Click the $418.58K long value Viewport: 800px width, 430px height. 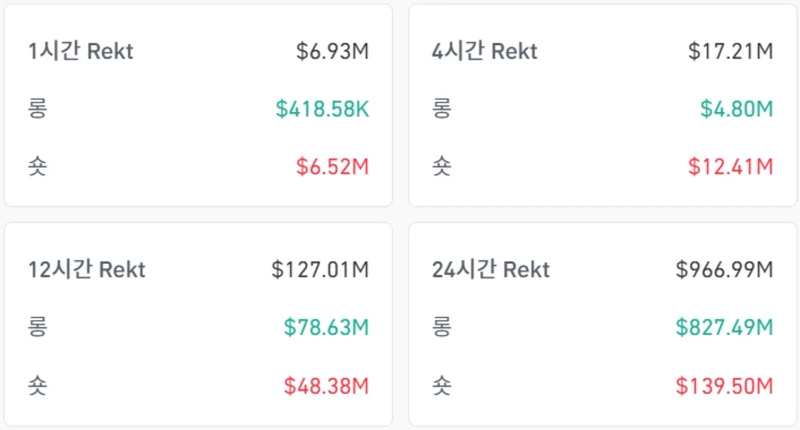coord(321,109)
